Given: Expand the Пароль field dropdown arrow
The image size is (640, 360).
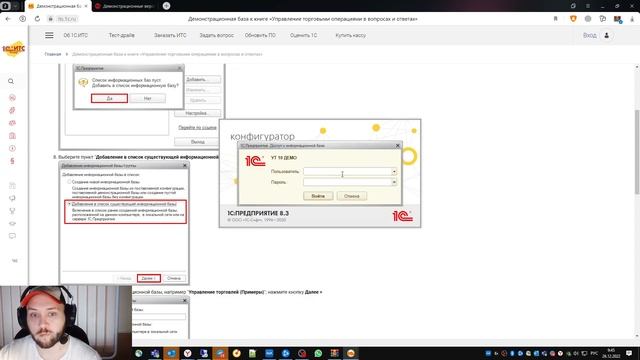Looking at the screenshot, I should click(394, 182).
